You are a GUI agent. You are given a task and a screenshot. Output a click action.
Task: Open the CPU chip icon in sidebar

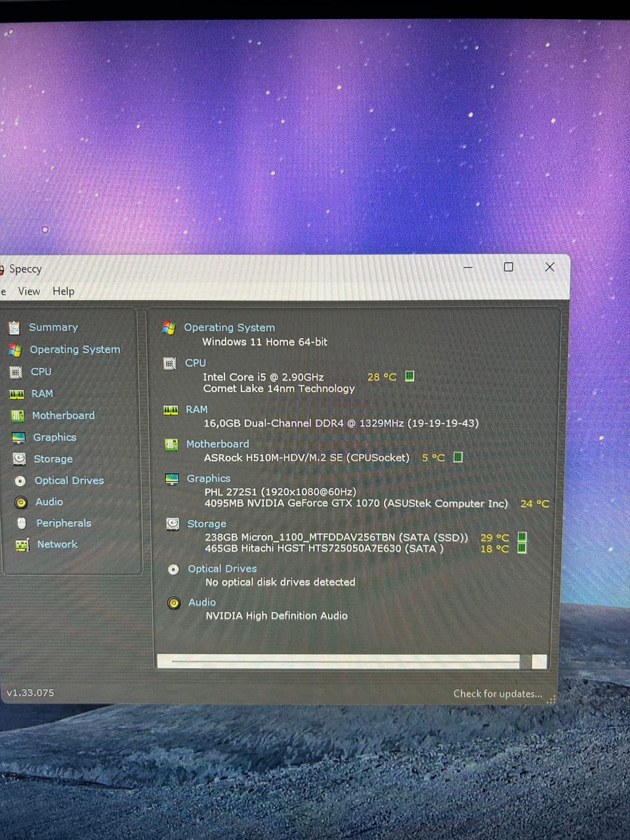(x=16, y=372)
